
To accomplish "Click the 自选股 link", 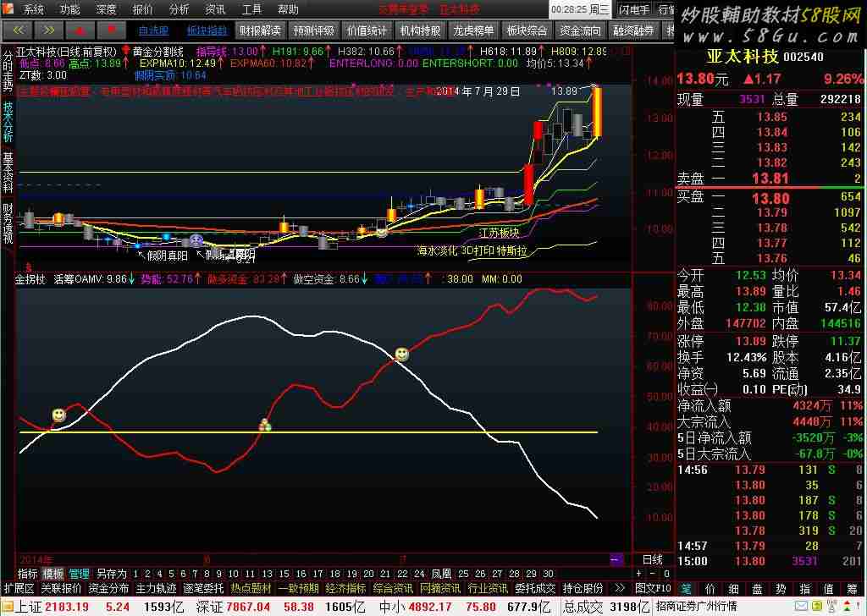I will click(x=153, y=30).
